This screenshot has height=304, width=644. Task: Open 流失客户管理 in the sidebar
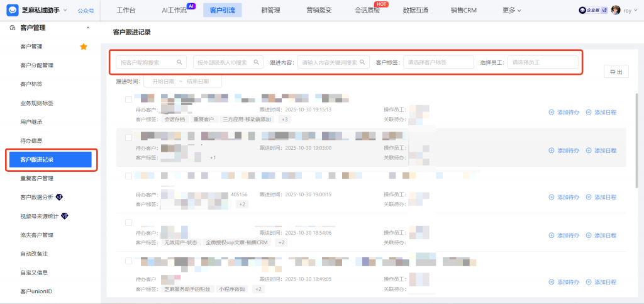(36, 235)
